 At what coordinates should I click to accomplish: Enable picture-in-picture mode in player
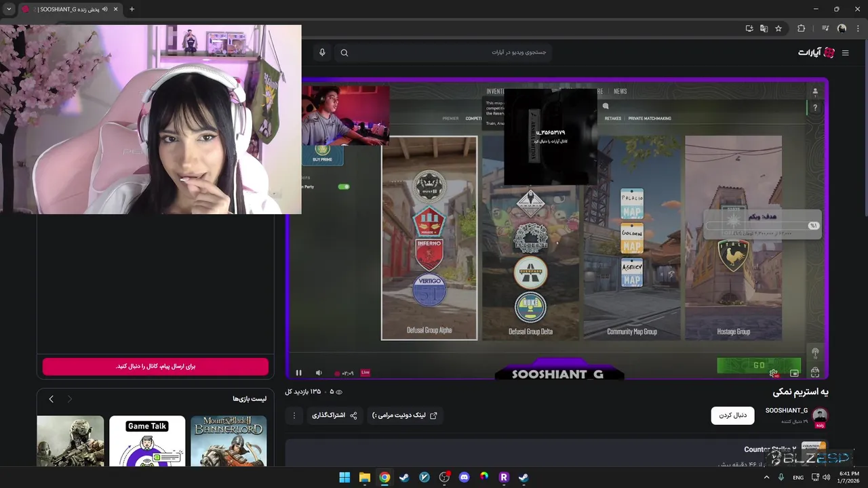(794, 373)
